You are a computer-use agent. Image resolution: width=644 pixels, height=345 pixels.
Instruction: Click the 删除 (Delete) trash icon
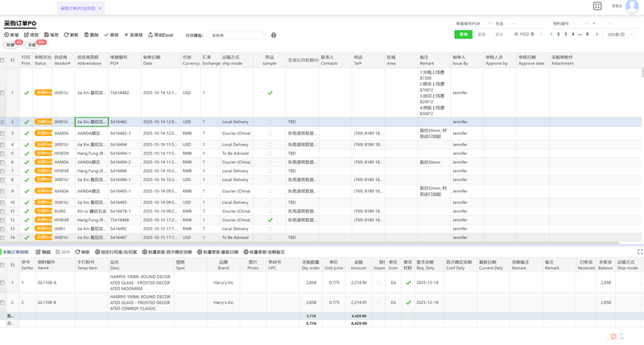click(86, 35)
